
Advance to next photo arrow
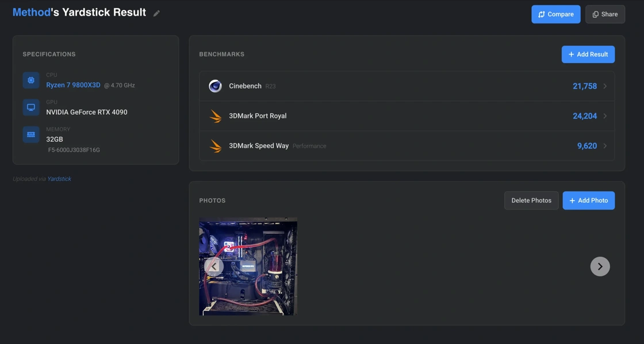(600, 266)
